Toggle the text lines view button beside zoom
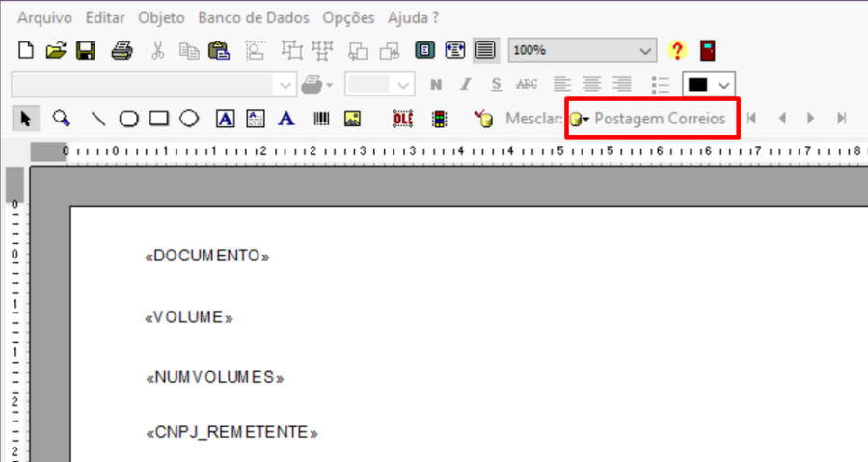 click(x=485, y=50)
